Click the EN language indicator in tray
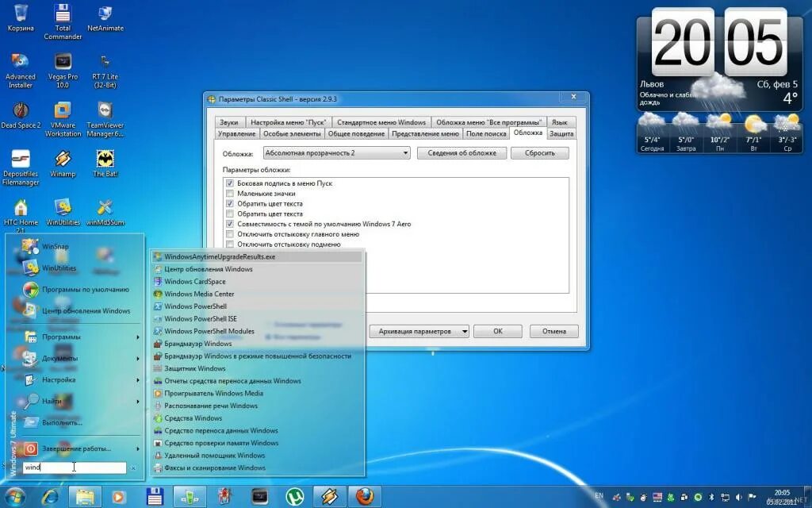Screen dimensions: 812x508 (x=599, y=495)
